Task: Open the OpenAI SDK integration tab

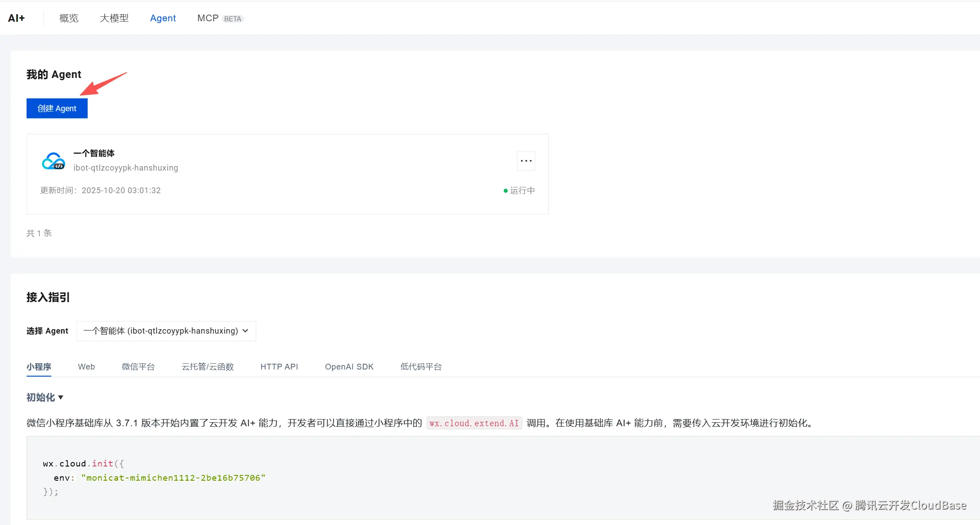Action: click(x=349, y=366)
